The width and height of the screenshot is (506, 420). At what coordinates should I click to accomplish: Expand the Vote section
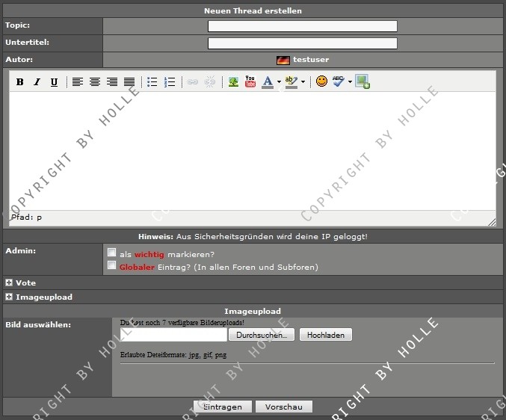[x=9, y=283]
